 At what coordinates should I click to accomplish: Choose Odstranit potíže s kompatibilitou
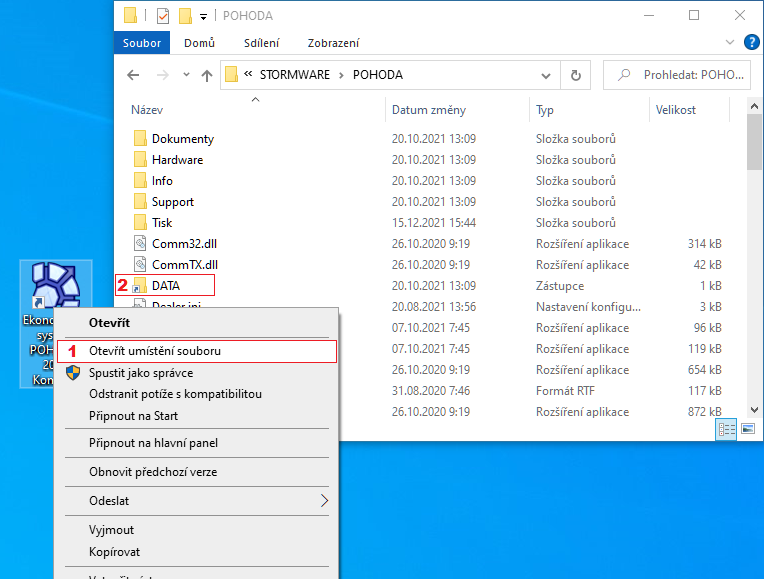[x=197, y=394]
